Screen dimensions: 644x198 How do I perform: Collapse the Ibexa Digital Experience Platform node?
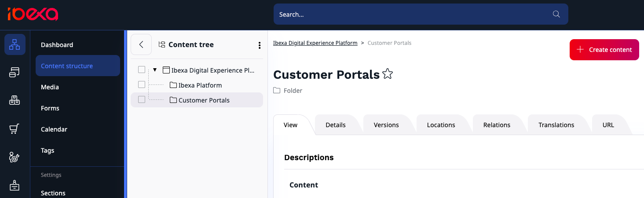[x=155, y=70]
